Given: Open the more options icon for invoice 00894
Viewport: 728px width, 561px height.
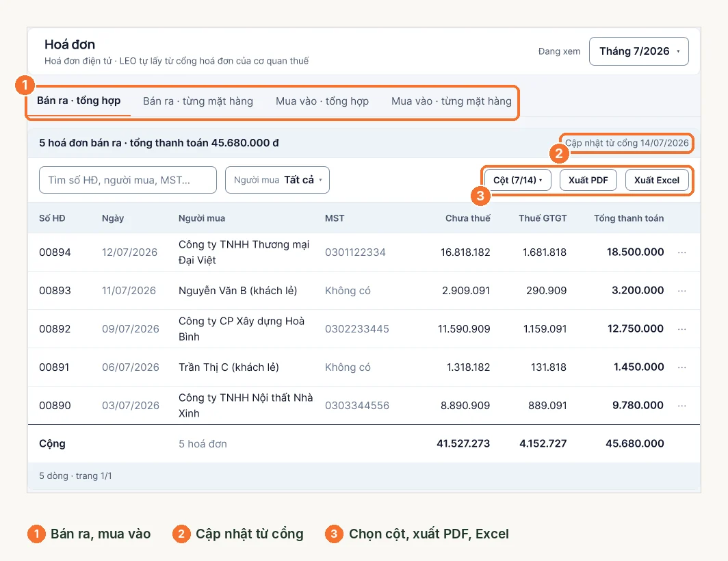Looking at the screenshot, I should pyautogui.click(x=681, y=252).
